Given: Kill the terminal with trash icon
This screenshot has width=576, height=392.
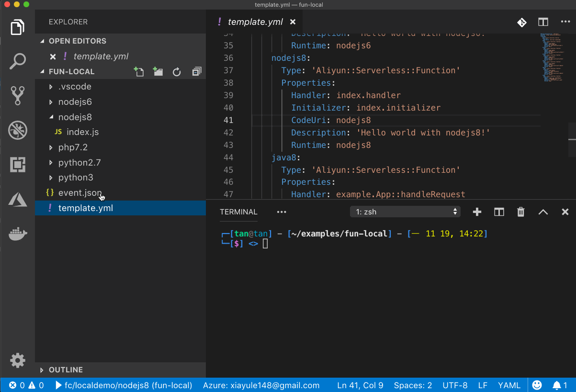Looking at the screenshot, I should 521,212.
